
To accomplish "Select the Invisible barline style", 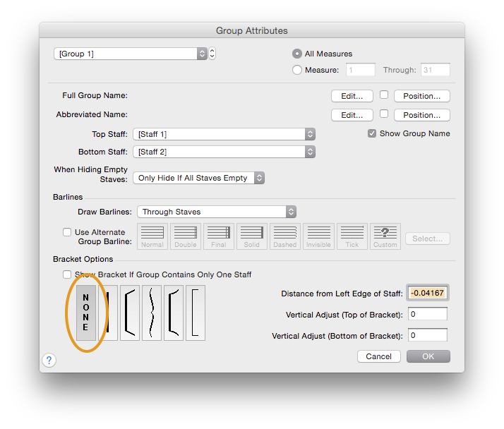I will tap(318, 236).
